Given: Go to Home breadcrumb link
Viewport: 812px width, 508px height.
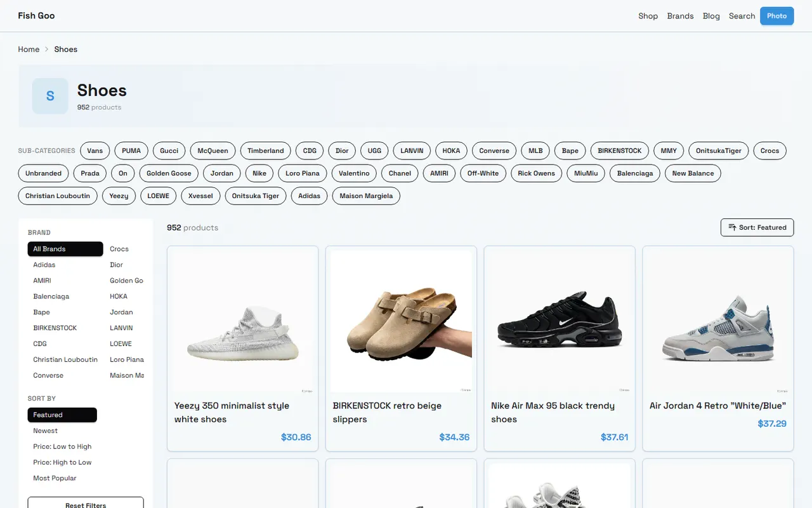Looking at the screenshot, I should click(x=29, y=49).
